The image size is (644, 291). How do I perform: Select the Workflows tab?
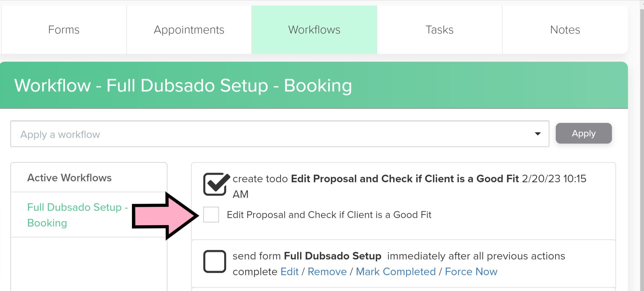314,30
